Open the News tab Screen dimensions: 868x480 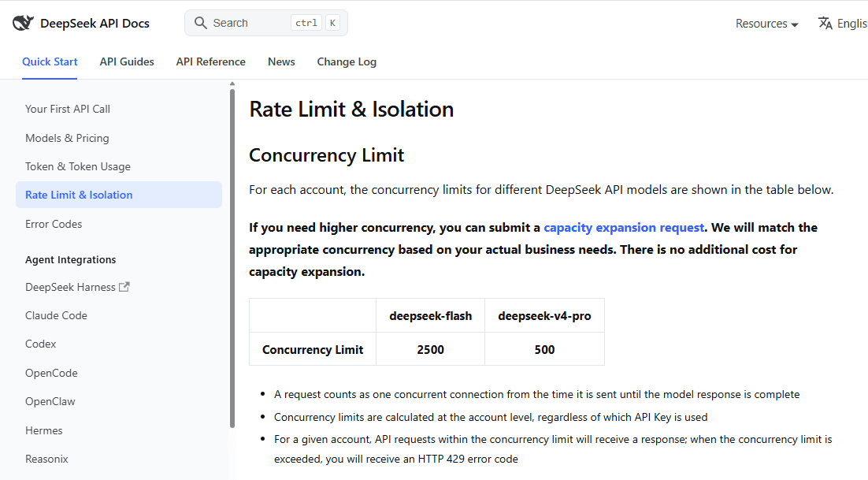coord(281,61)
